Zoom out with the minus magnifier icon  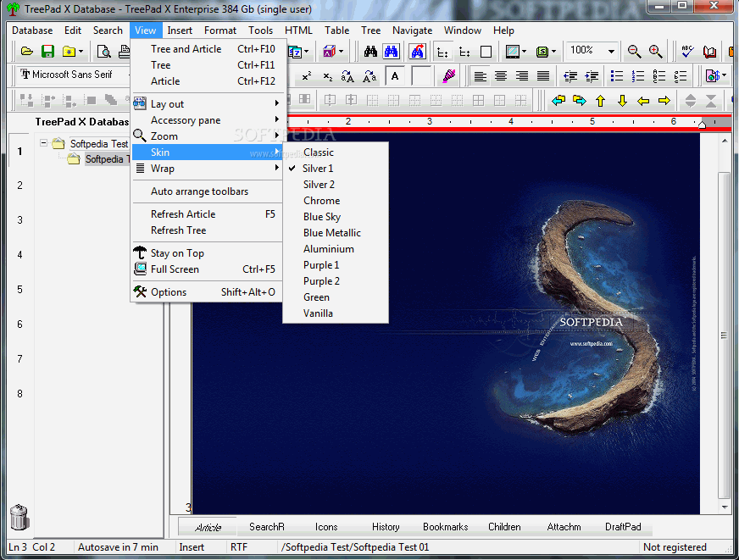click(x=634, y=51)
